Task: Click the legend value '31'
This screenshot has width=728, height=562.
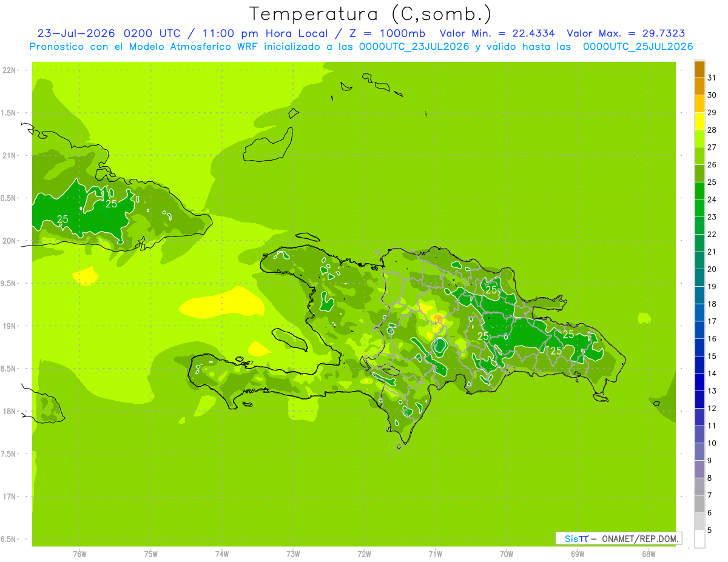Action: click(712, 78)
